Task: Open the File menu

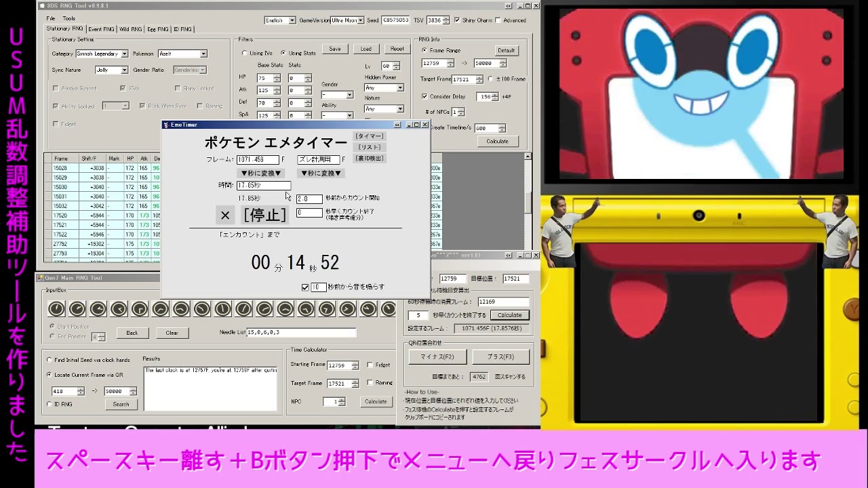Action: click(51, 18)
